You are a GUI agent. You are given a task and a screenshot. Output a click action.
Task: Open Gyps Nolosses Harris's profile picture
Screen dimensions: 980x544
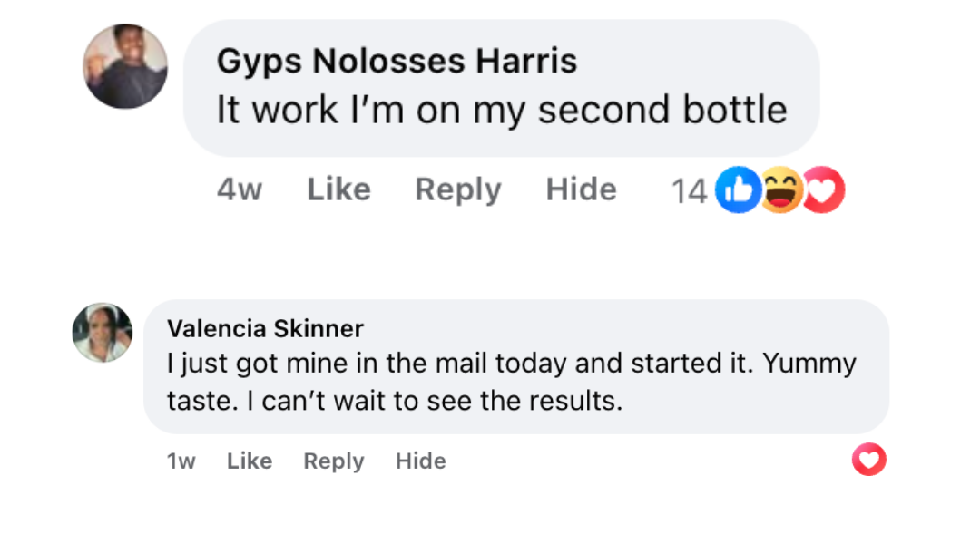click(x=124, y=65)
